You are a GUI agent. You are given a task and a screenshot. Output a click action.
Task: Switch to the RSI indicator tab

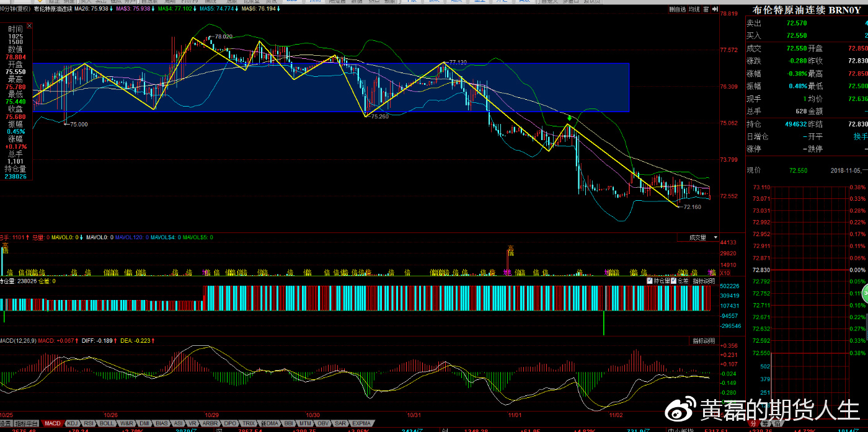click(89, 423)
